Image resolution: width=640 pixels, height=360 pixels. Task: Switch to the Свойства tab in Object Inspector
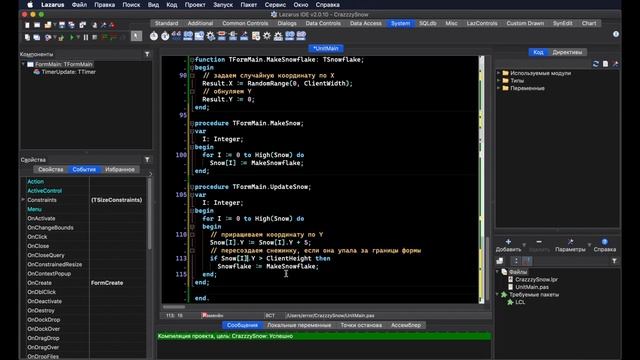(51, 169)
